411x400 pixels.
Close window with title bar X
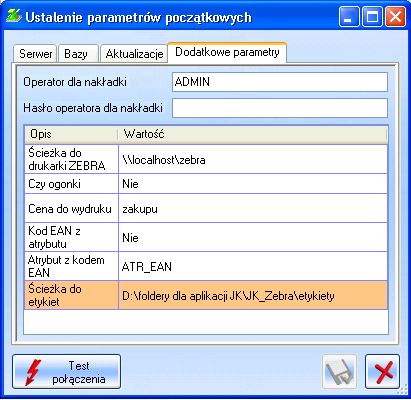tap(395, 16)
